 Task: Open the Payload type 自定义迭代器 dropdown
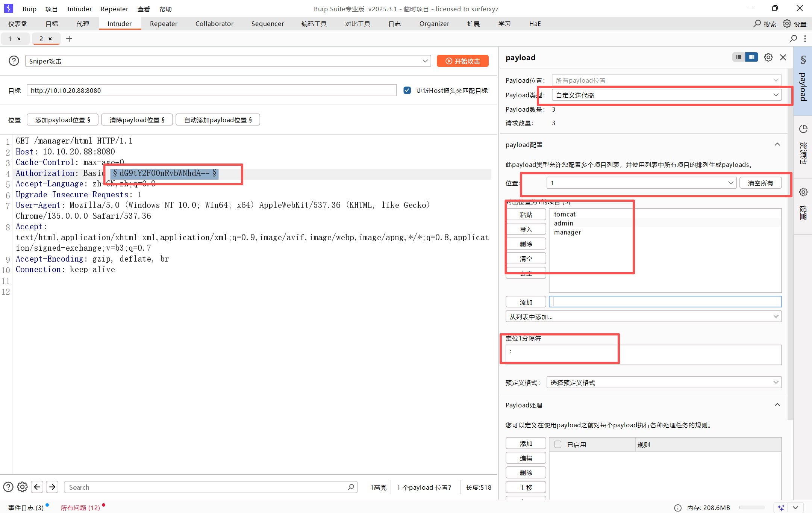666,95
